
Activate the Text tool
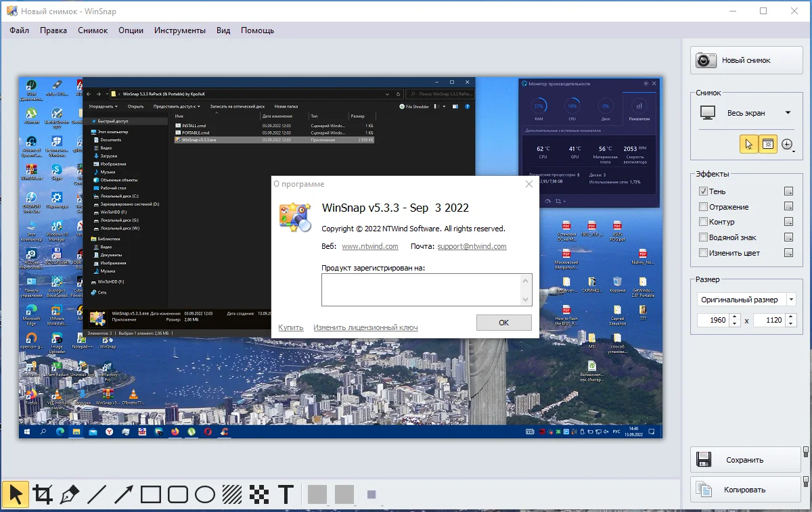(286, 494)
